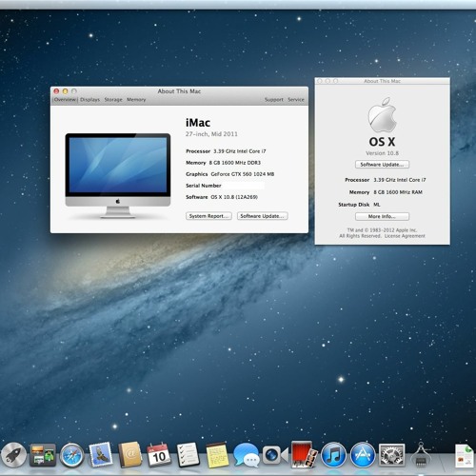Switch to the Displays tab
The width and height of the screenshot is (476, 476).
point(89,100)
